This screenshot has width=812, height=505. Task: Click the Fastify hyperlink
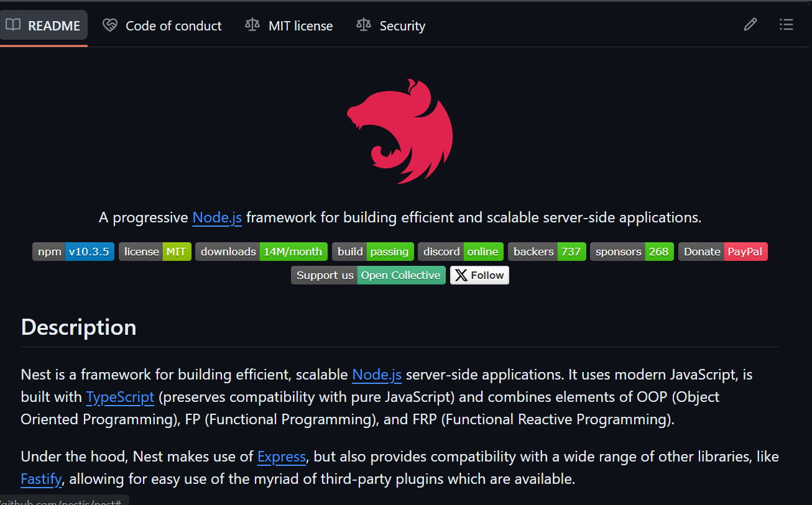pos(42,479)
